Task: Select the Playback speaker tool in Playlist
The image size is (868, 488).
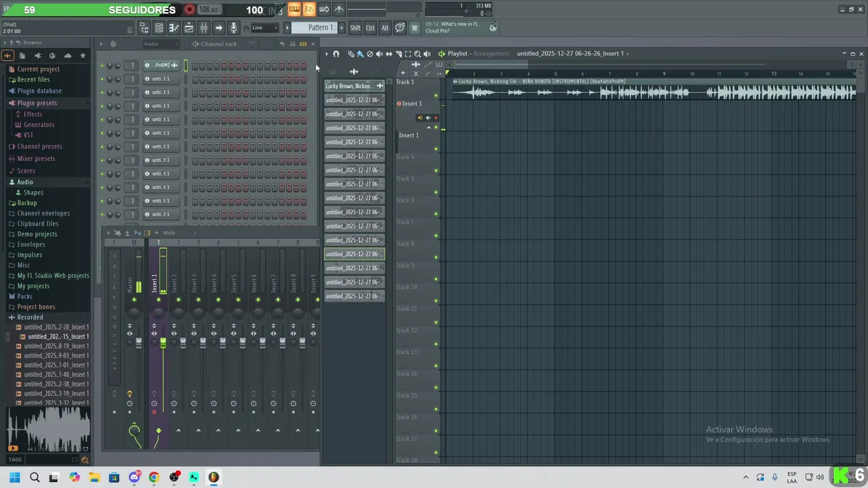Action: tap(427, 54)
